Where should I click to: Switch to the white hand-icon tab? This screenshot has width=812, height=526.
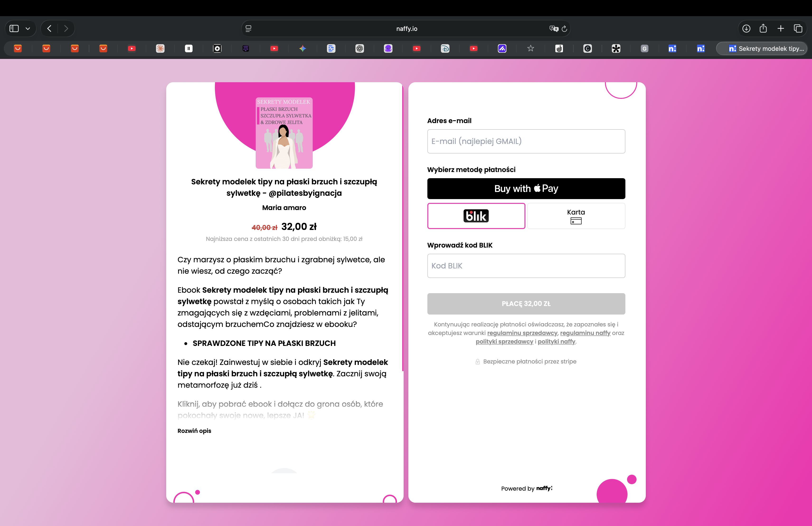coord(559,48)
